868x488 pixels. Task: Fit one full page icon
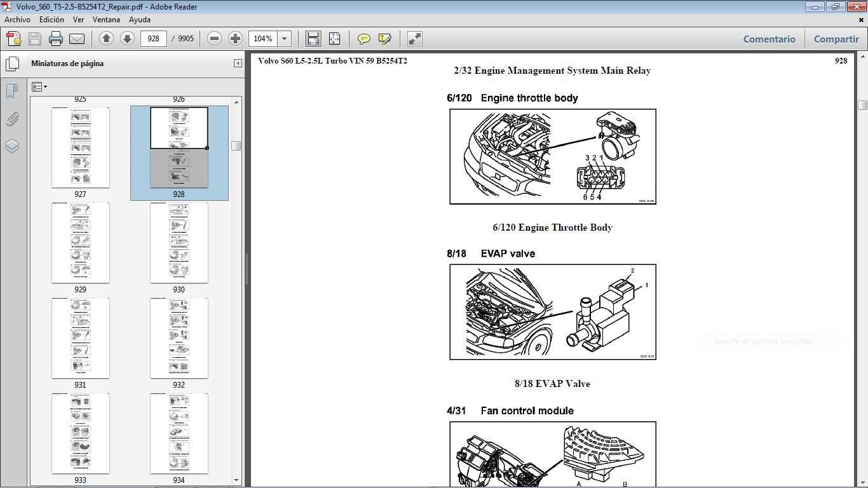click(x=335, y=39)
